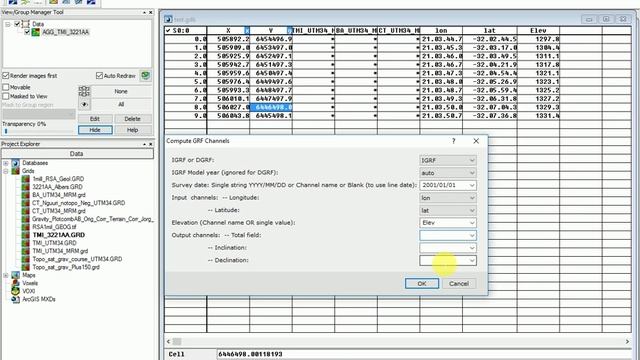Pin the View/Group Manager Tool panel
This screenshot has width=640, height=360.
(144, 13)
